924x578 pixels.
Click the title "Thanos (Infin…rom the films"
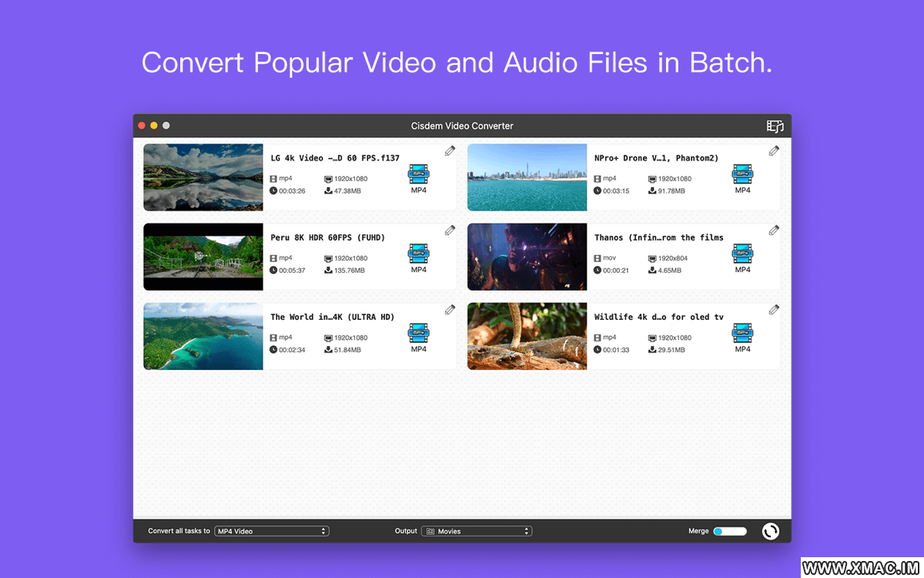coord(659,237)
